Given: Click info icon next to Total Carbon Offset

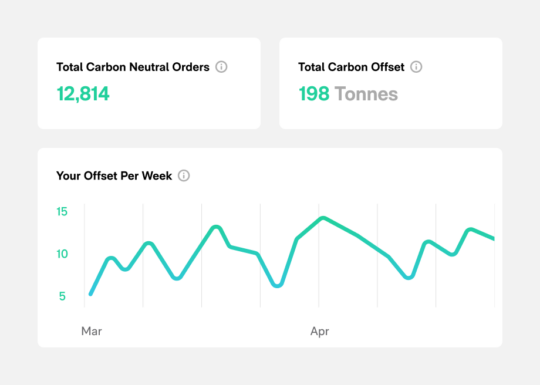Looking at the screenshot, I should (x=416, y=67).
